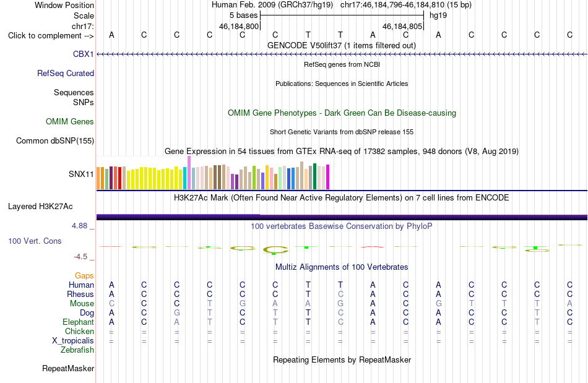This screenshot has height=383, width=588.
Task: Click 'Multiz Alignments of 100 Vertebrates' title
Action: [342, 267]
